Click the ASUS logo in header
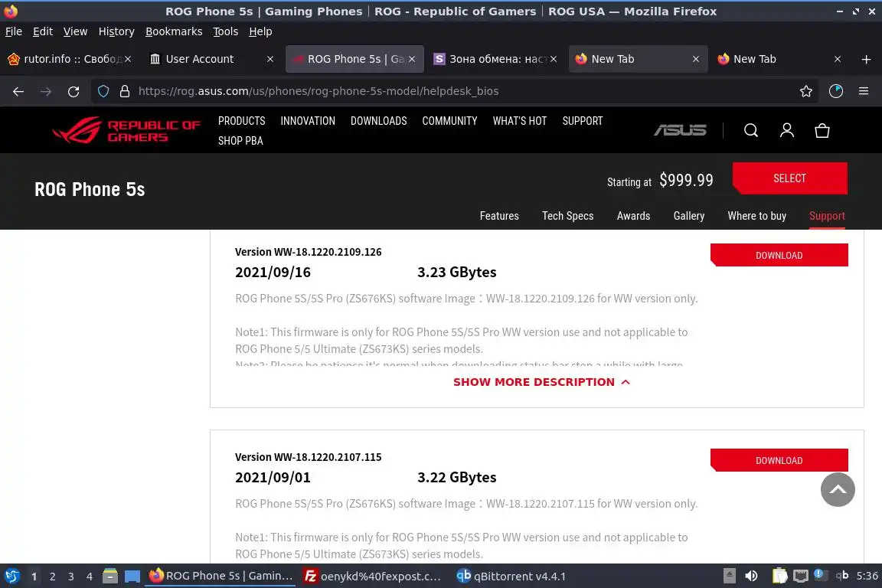The image size is (882, 588). 680,131
